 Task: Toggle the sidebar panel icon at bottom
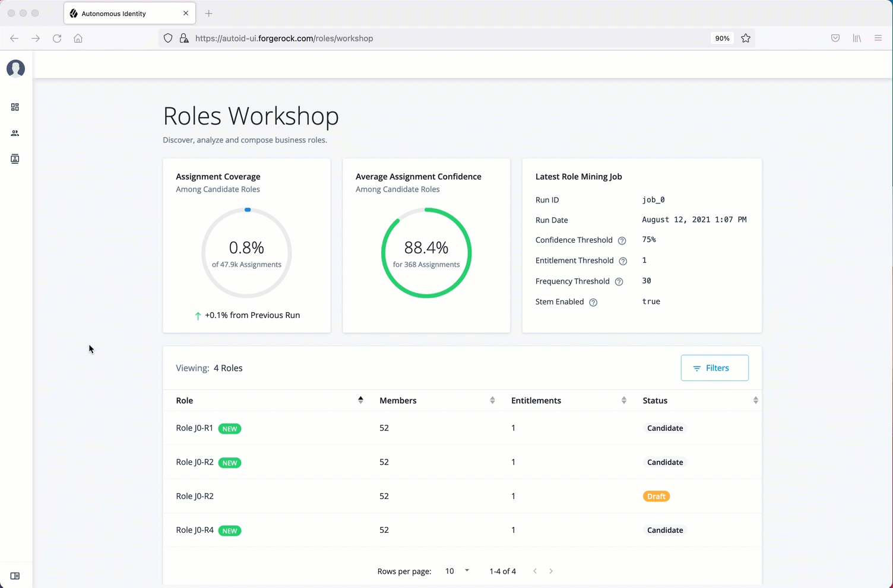click(15, 576)
